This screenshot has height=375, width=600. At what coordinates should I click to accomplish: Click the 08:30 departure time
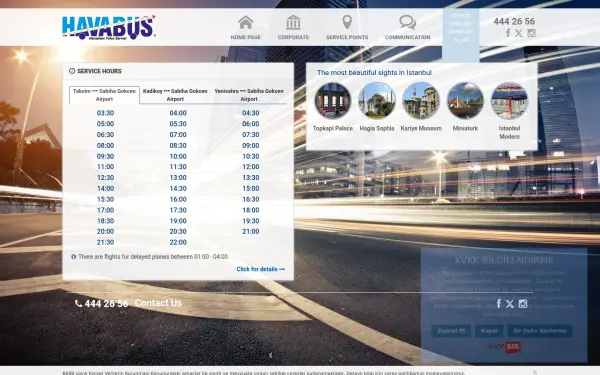178,145
